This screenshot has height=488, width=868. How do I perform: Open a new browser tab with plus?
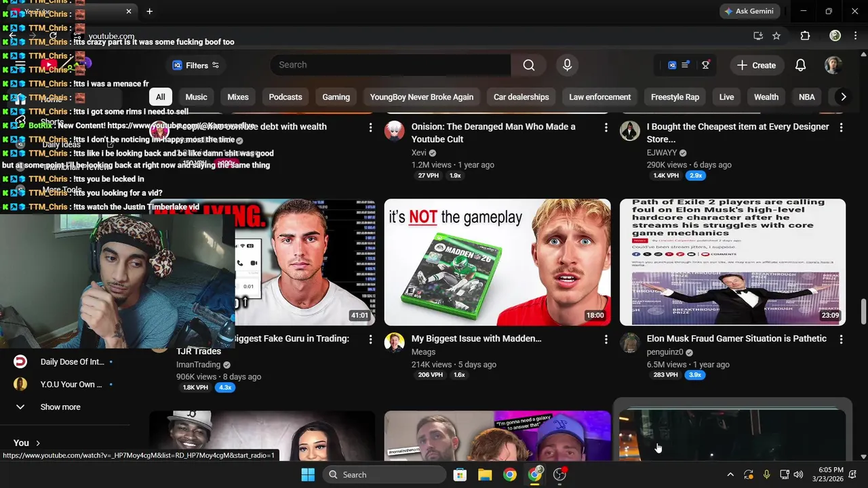(149, 12)
